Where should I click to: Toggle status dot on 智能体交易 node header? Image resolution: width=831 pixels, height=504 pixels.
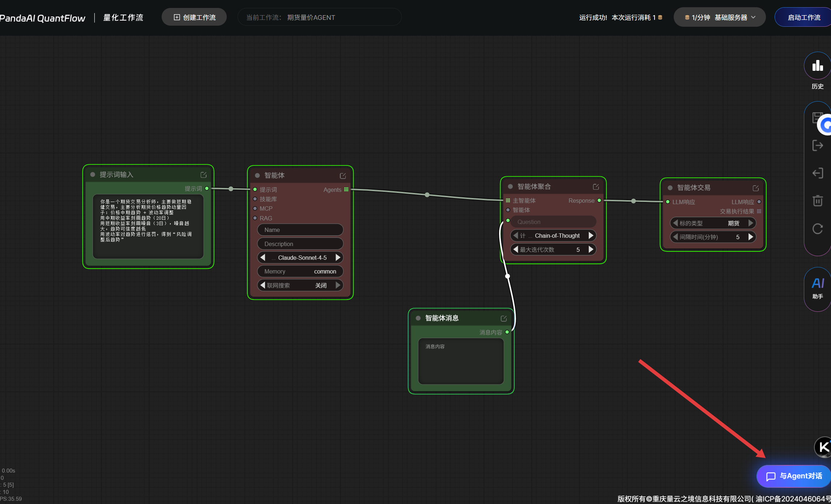tap(670, 188)
